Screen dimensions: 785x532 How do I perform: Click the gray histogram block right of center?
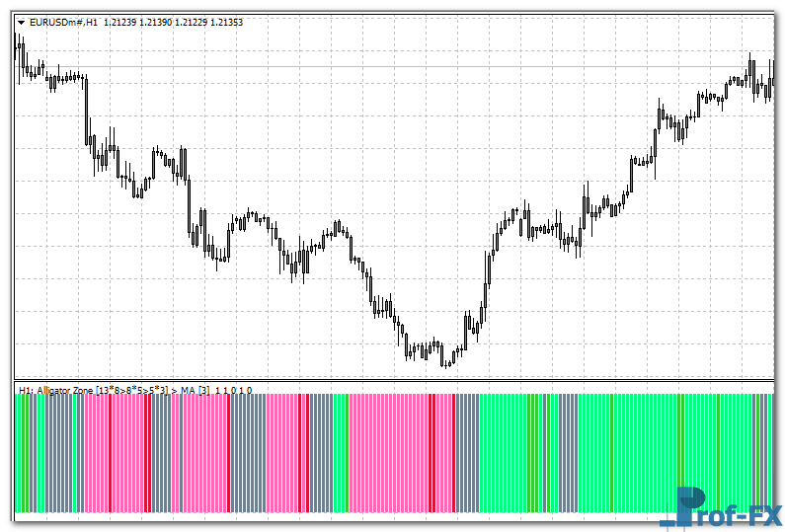[467, 454]
